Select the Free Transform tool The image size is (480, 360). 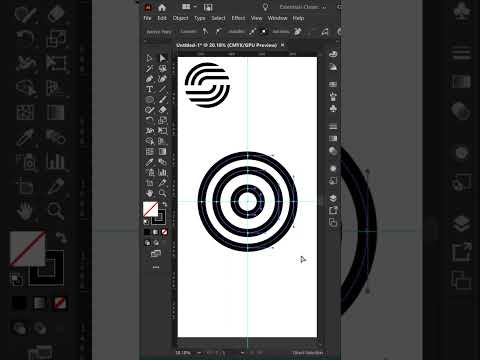pyautogui.click(x=163, y=131)
